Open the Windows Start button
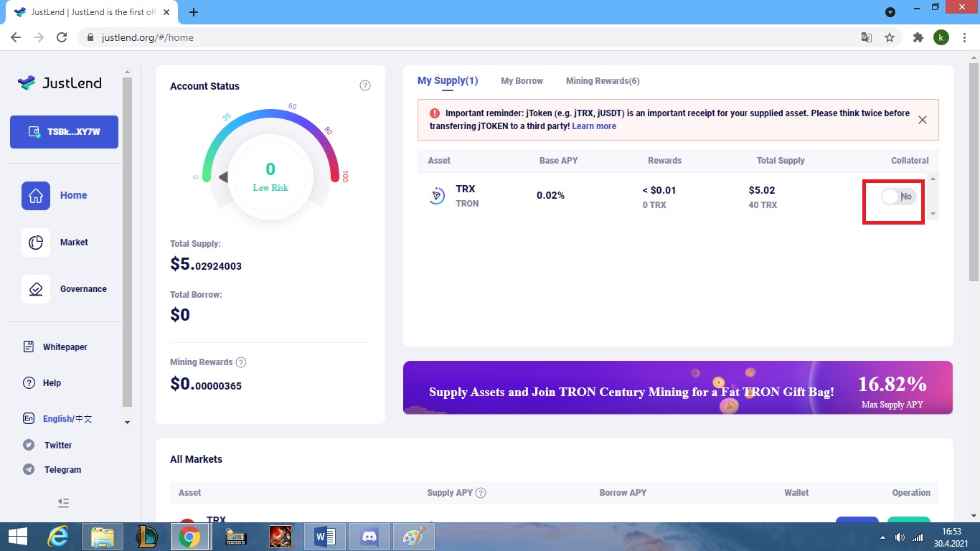 pos(17,537)
